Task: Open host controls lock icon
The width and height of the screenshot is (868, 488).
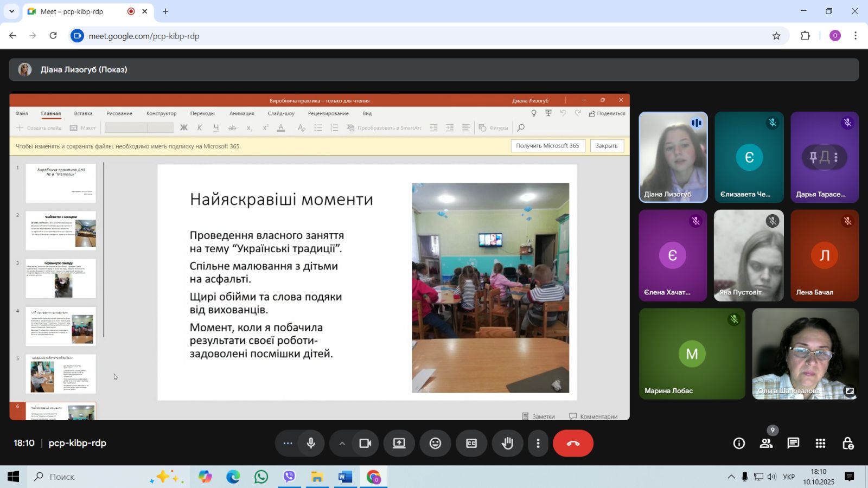Action: coord(847,444)
